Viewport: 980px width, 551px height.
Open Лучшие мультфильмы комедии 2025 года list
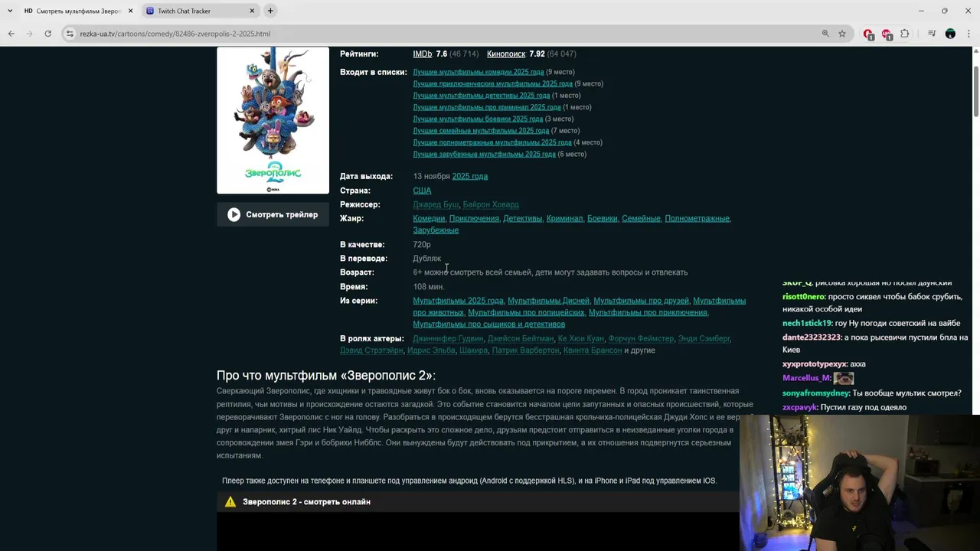pyautogui.click(x=479, y=72)
